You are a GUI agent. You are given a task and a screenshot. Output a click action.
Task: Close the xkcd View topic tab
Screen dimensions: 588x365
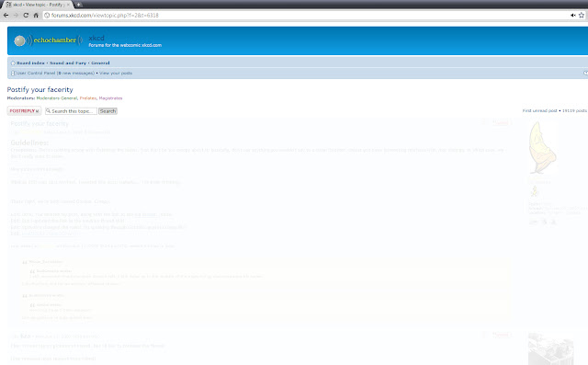[x=68, y=5]
